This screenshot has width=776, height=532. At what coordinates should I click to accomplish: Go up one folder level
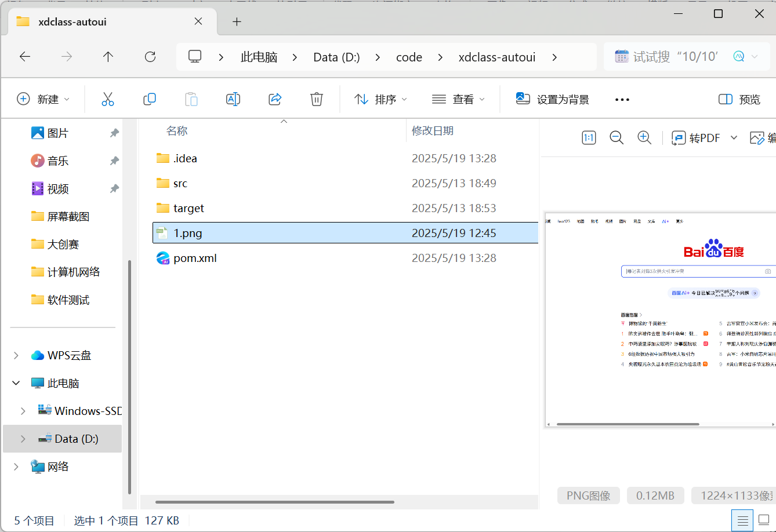click(x=108, y=57)
